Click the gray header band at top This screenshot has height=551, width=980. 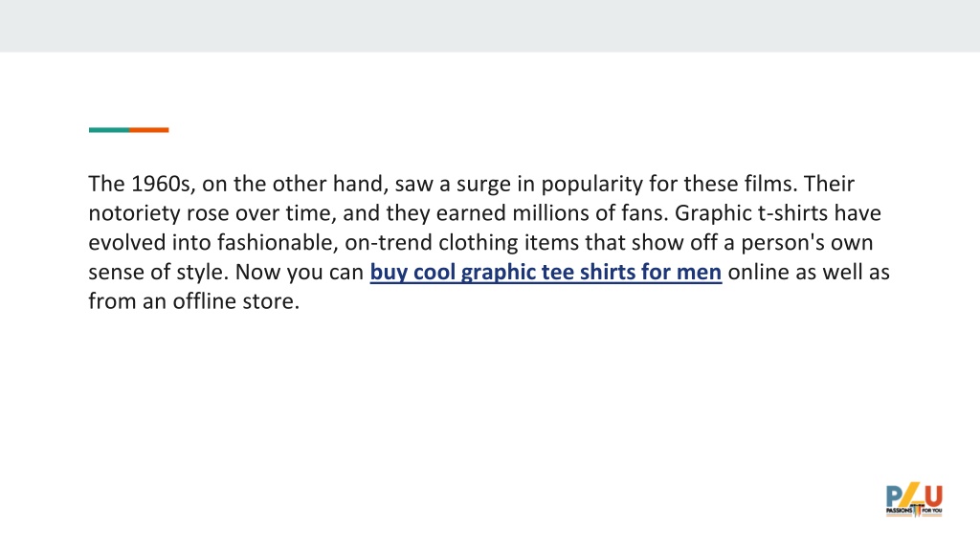(490, 26)
